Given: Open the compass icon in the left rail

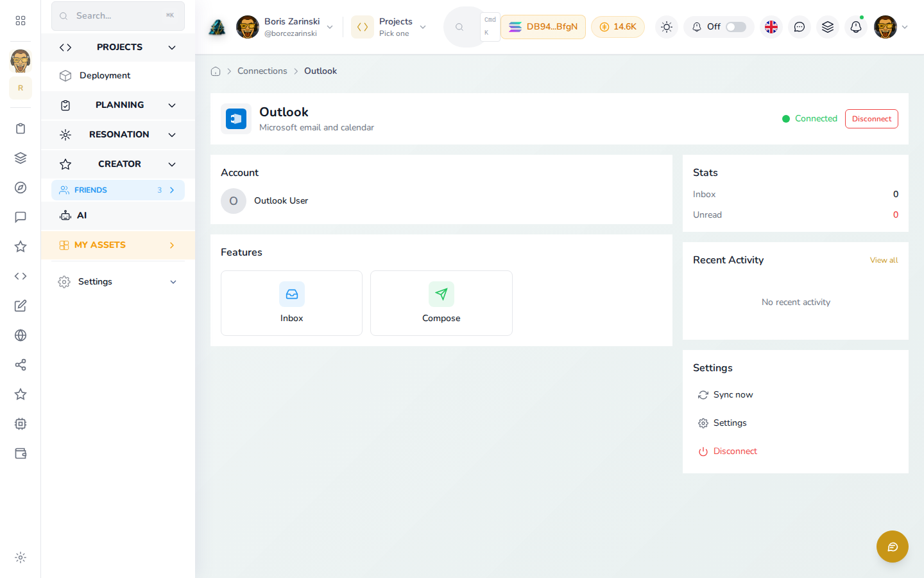Looking at the screenshot, I should pyautogui.click(x=21, y=188).
